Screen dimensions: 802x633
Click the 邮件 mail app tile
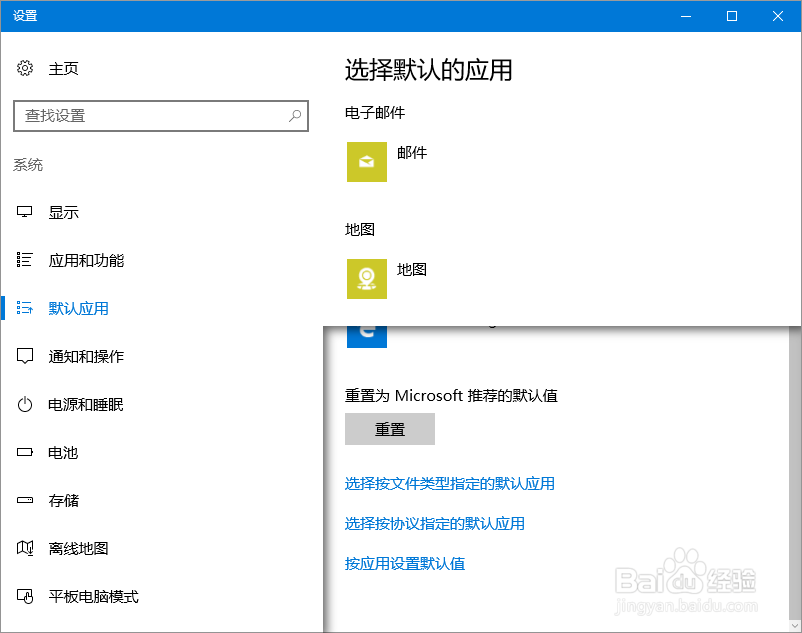pyautogui.click(x=366, y=162)
